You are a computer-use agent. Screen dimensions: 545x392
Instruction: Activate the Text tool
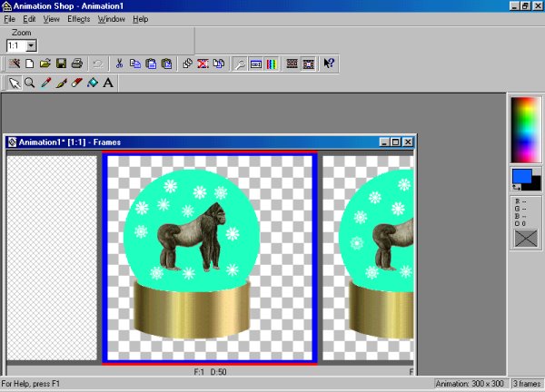tap(108, 83)
